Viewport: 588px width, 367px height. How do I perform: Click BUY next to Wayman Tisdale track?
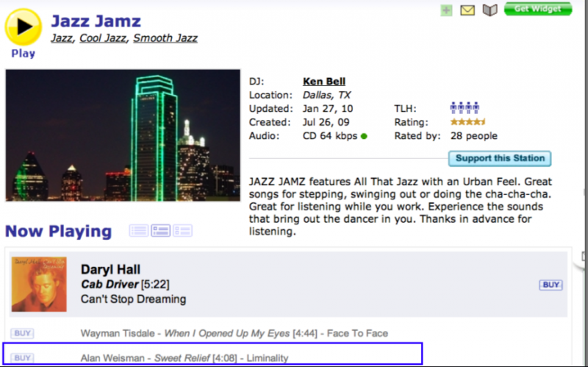pos(22,333)
